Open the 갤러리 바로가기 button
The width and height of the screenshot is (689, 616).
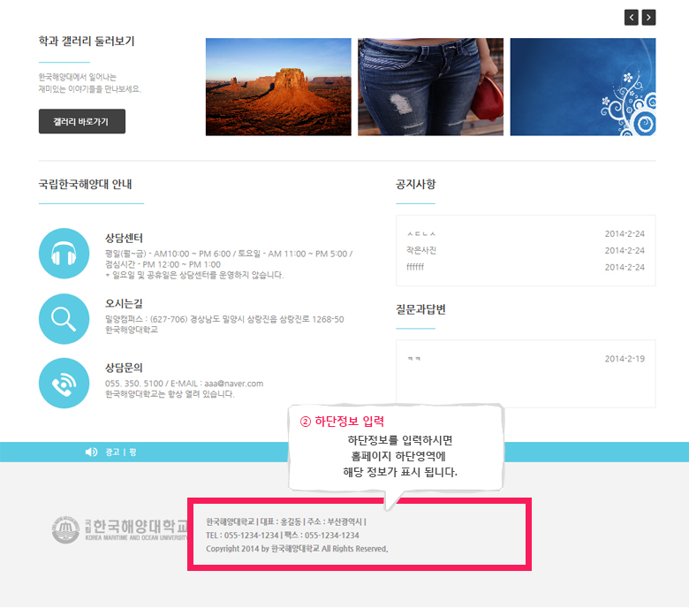coord(82,121)
